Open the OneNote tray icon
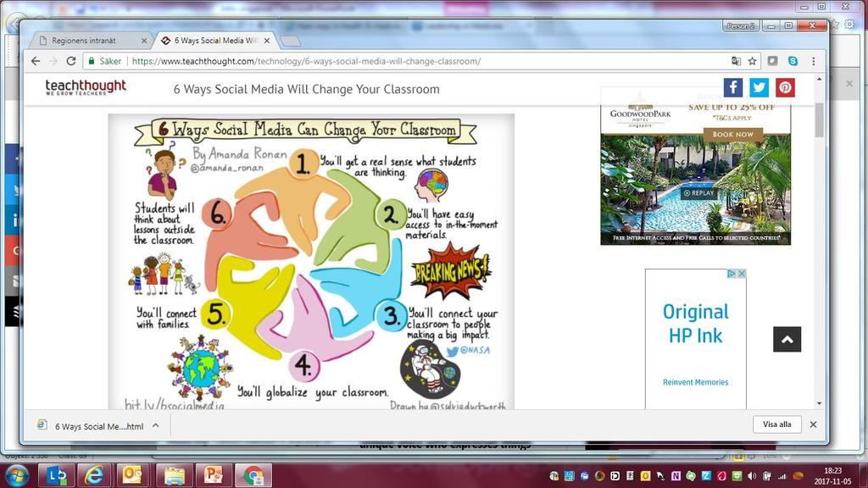 (x=676, y=476)
